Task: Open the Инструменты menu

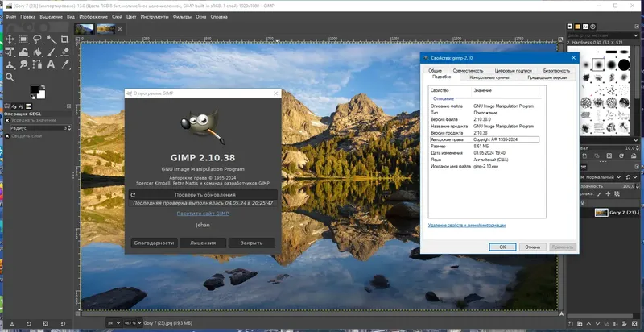Action: (x=154, y=17)
